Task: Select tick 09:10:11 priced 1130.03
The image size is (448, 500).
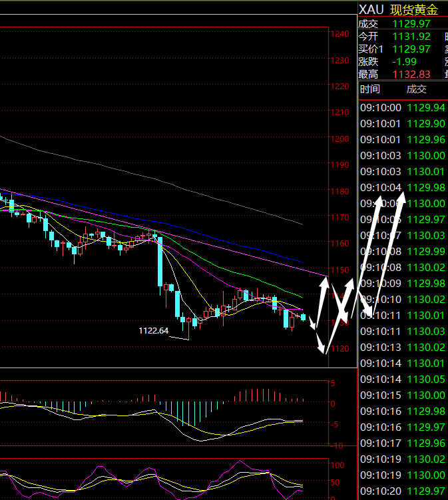Action: 403,332
